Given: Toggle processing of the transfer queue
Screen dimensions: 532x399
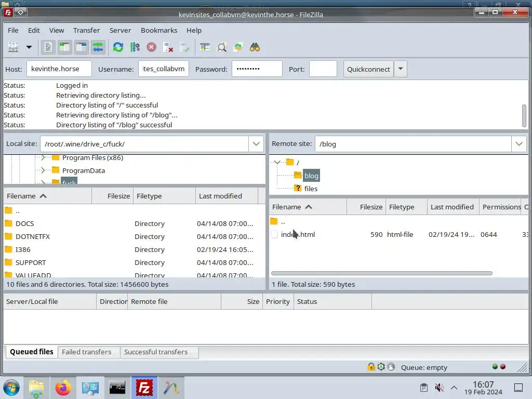Looking at the screenshot, I should [135, 47].
